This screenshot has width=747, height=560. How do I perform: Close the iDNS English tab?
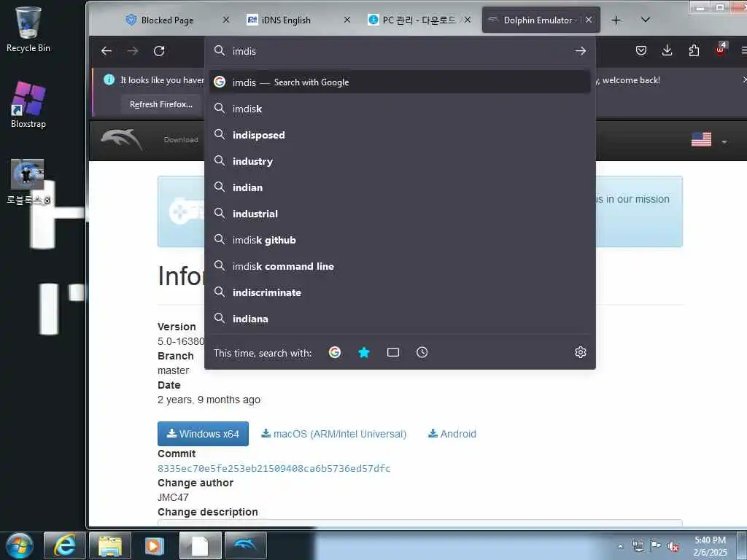pyautogui.click(x=347, y=20)
